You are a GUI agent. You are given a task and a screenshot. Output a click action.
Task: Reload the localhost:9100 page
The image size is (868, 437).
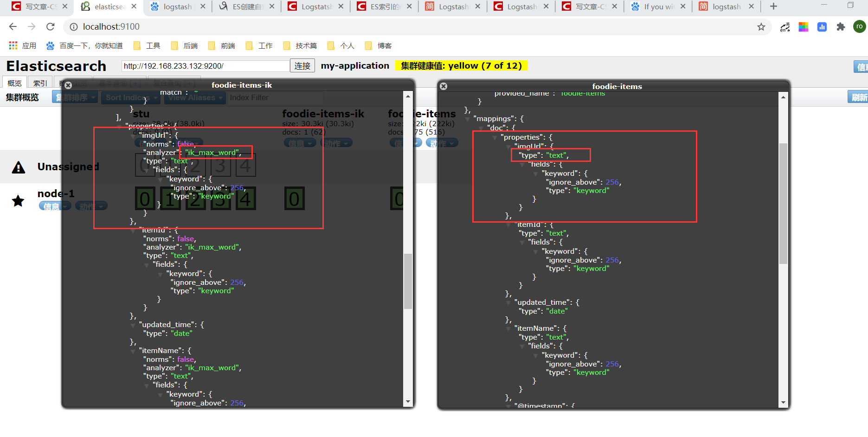coord(50,27)
